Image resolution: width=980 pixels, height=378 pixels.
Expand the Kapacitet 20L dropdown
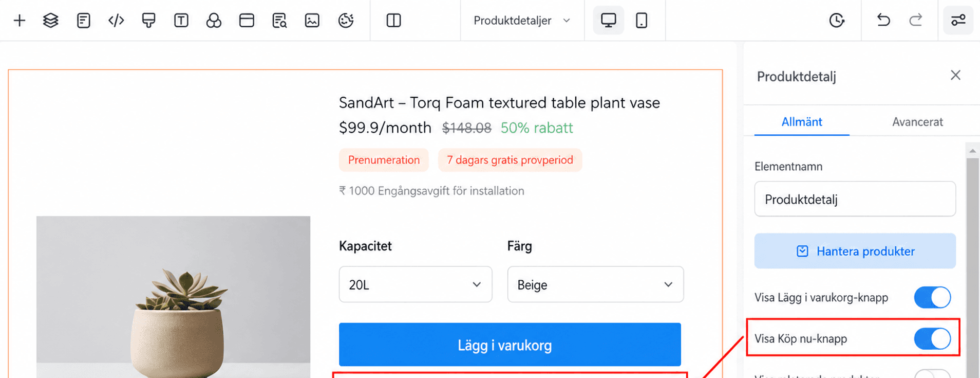(416, 284)
